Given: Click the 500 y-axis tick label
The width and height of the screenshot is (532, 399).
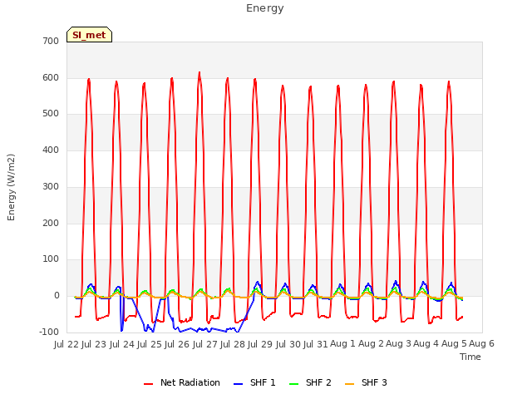Looking at the screenshot, I should tap(51, 114).
